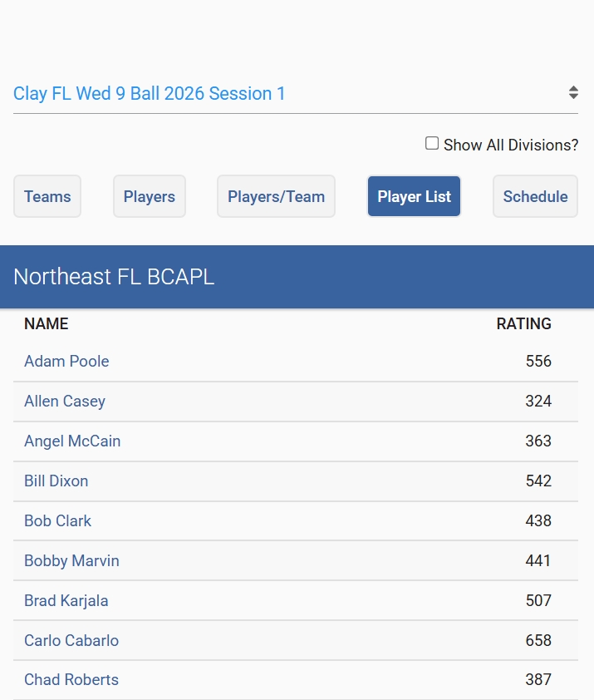Click the NAME column header
The image size is (594, 700).
coord(47,324)
